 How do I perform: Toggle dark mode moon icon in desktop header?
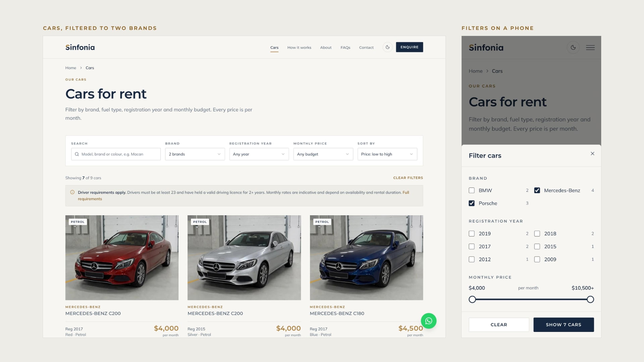pyautogui.click(x=388, y=47)
